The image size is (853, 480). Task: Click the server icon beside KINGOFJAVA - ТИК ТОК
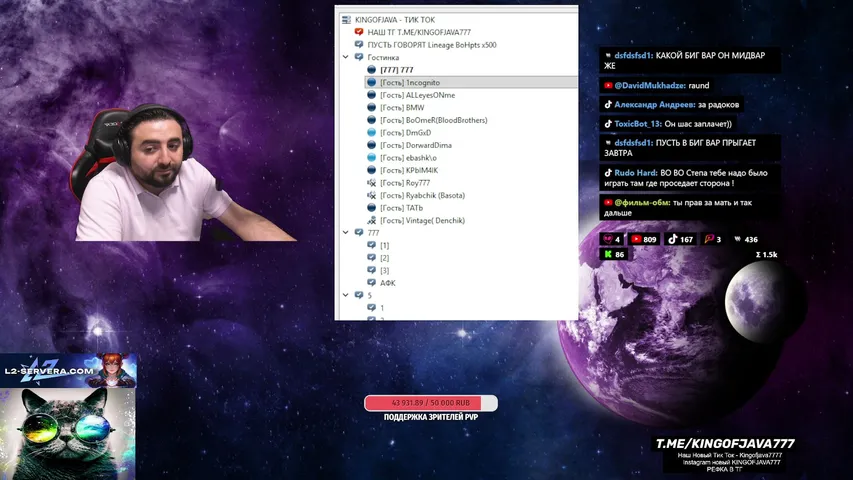click(346, 20)
